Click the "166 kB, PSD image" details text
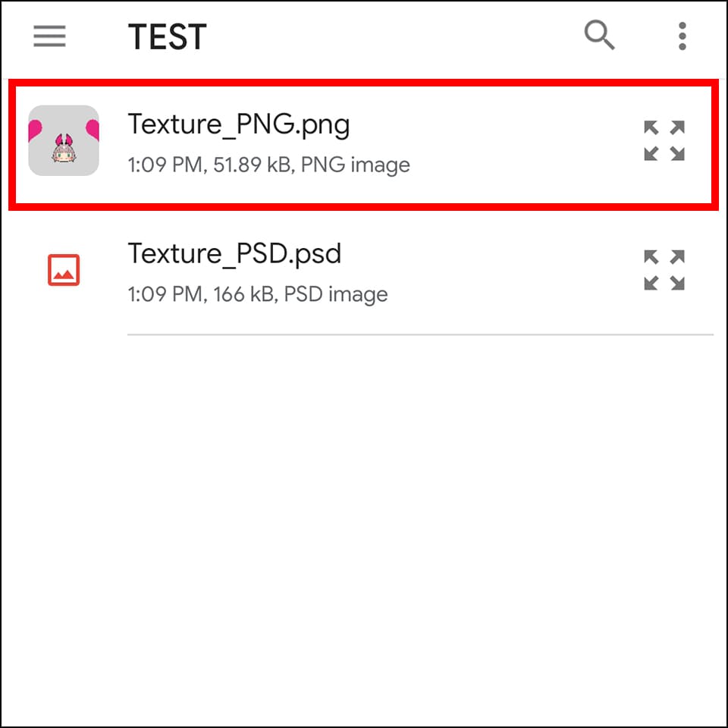Viewport: 728px width, 728px height. (x=300, y=294)
